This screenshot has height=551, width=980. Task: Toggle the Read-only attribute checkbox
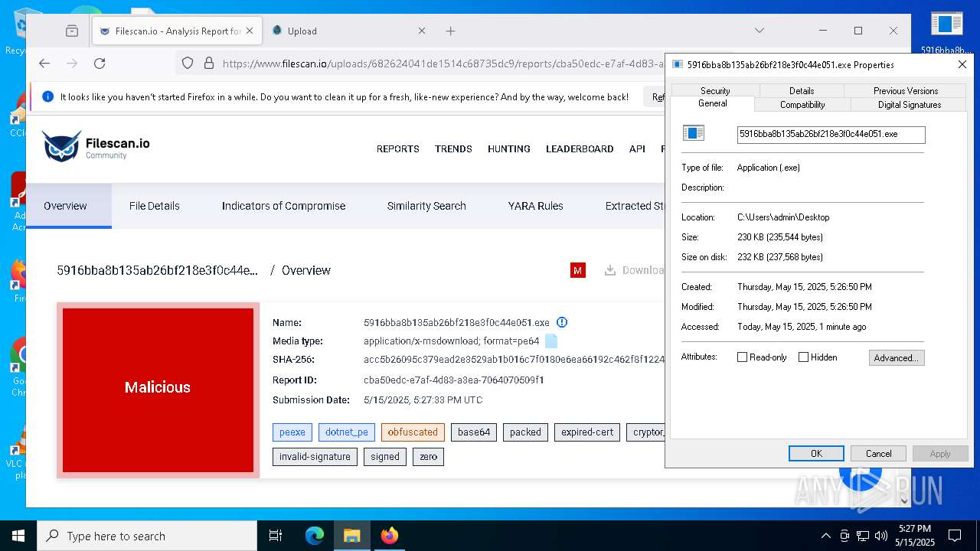tap(742, 357)
